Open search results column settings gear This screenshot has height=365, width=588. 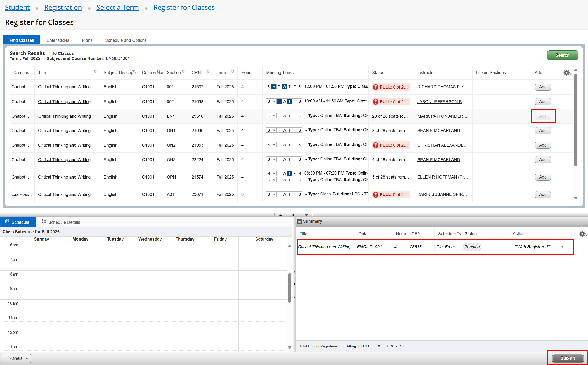tap(567, 72)
